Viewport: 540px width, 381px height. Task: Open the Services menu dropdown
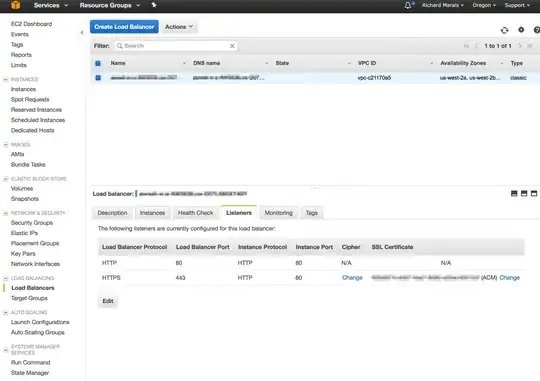pos(51,5)
